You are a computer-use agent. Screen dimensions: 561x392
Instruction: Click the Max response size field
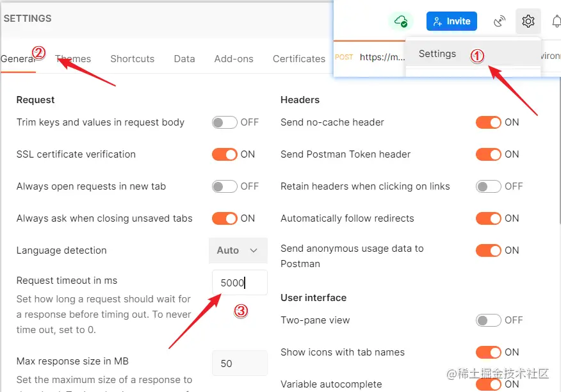240,363
